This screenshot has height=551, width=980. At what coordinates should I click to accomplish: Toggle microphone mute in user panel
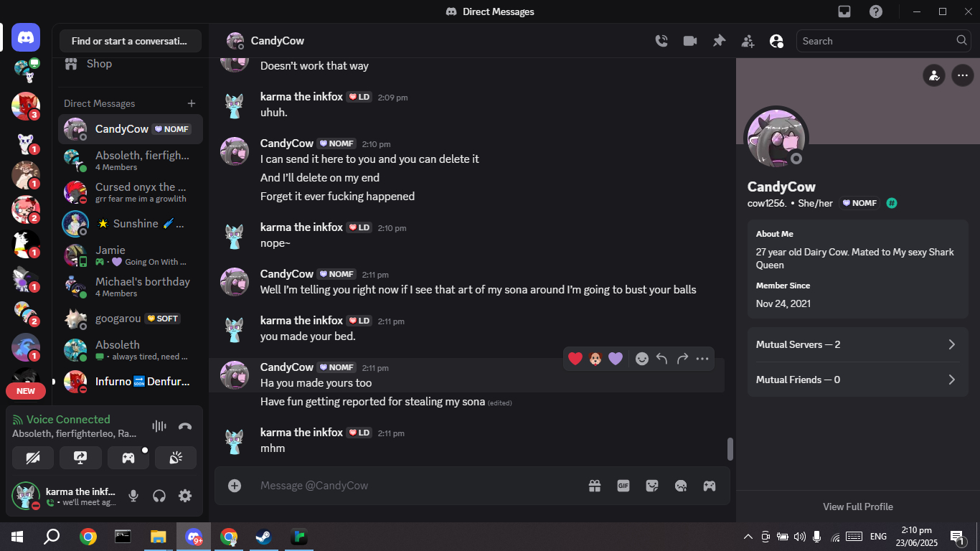point(133,496)
